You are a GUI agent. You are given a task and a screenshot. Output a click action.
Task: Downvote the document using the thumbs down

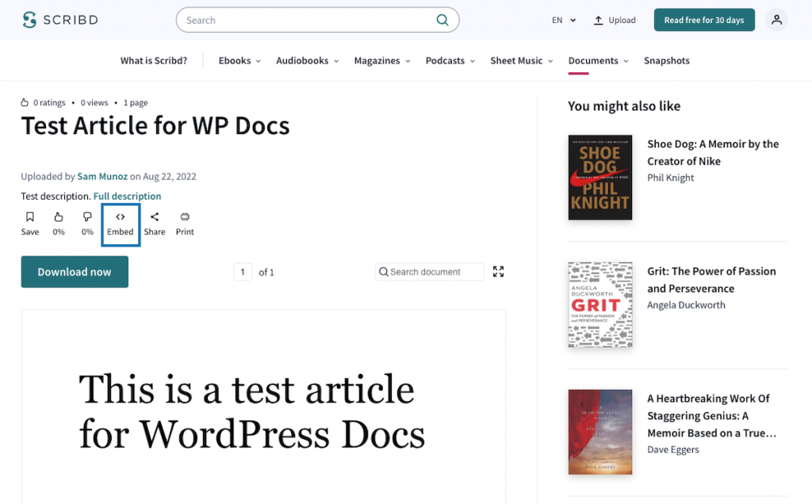[x=87, y=223]
